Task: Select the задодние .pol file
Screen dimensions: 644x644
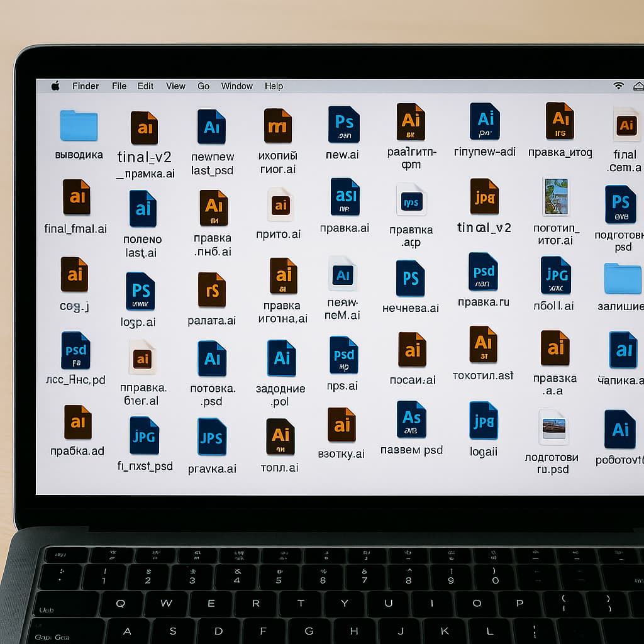Action: coord(281,358)
